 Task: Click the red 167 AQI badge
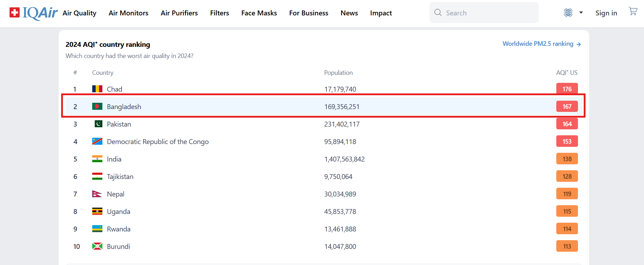click(567, 106)
